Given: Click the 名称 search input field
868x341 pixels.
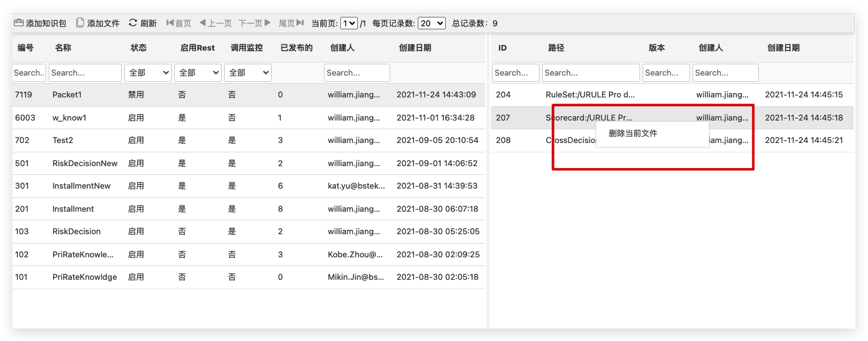Looking at the screenshot, I should click(85, 73).
